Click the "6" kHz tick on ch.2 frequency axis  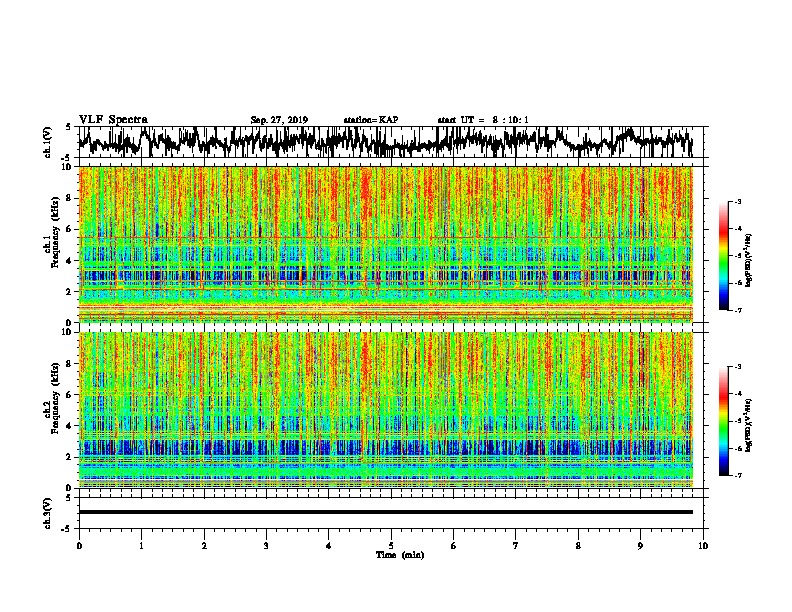[x=69, y=394]
